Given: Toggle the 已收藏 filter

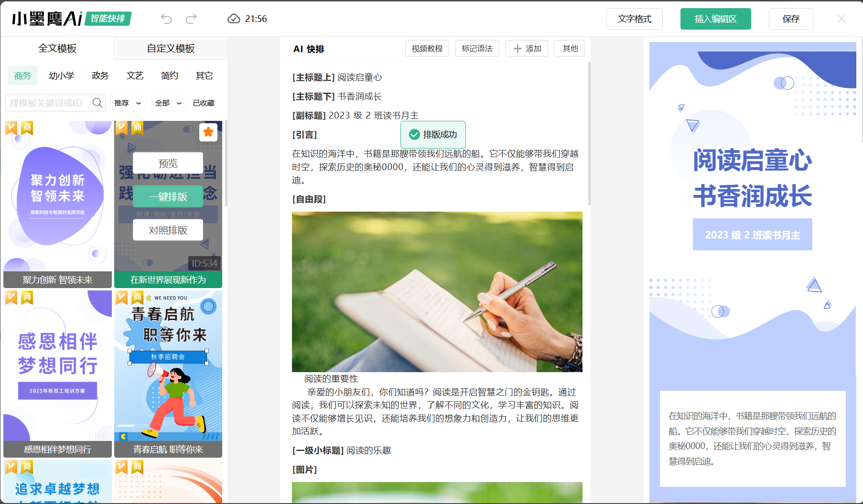Looking at the screenshot, I should [204, 103].
